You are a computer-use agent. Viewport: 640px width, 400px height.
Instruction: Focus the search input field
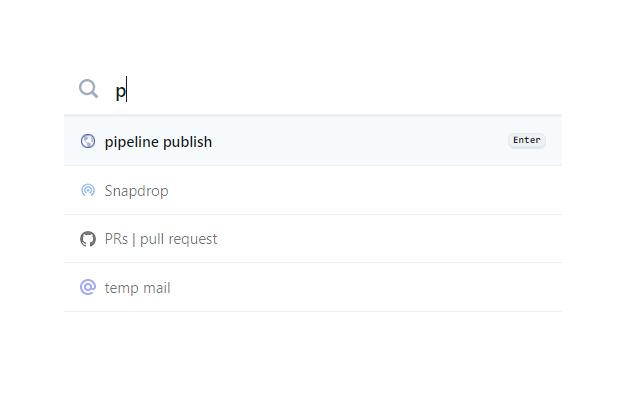click(330, 90)
